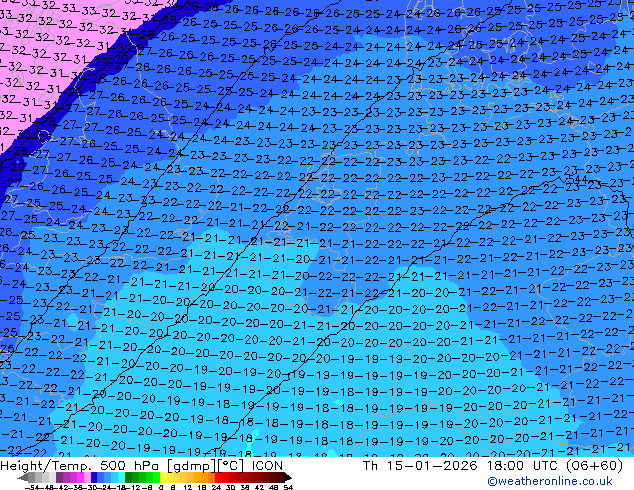
Task: Click the '(06+60)' forecast run label
Action: pyautogui.click(x=594, y=466)
